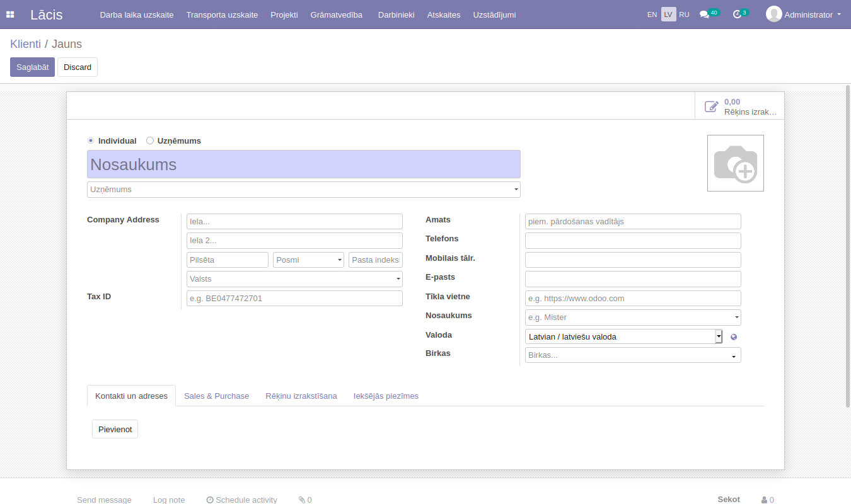851x504 pixels.
Task: Click the Klienti breadcrumb link
Action: tap(25, 44)
